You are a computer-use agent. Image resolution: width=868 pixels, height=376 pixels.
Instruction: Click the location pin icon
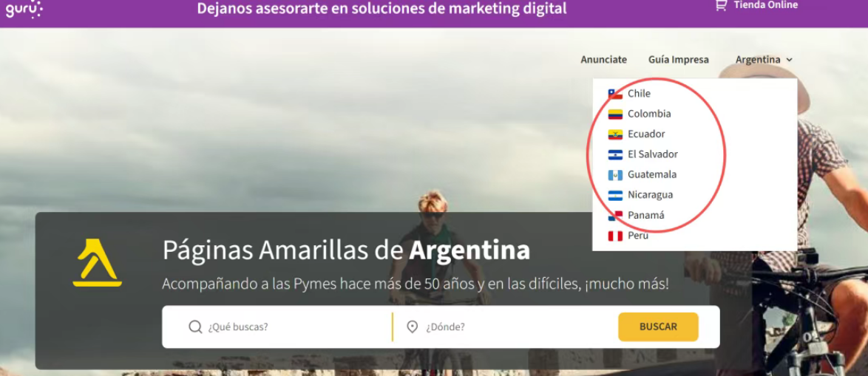point(413,327)
